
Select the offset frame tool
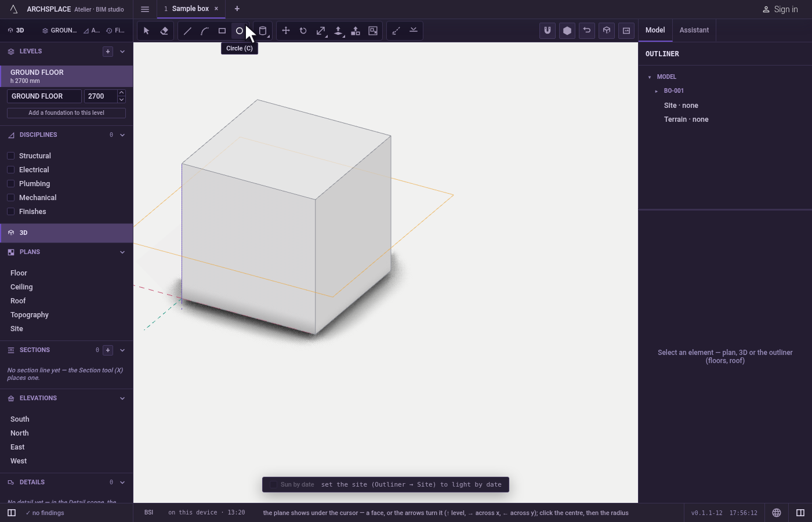[x=373, y=31]
